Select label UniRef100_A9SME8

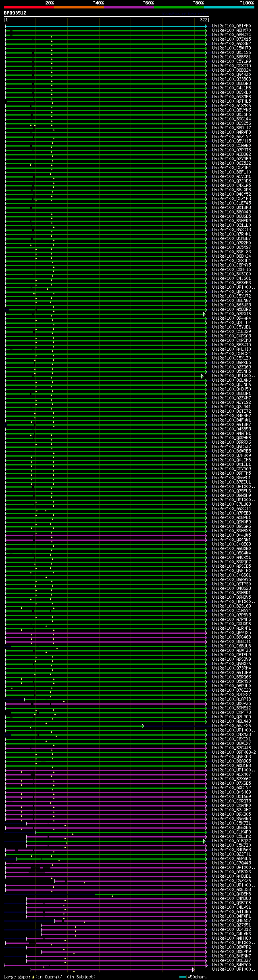tap(231, 97)
